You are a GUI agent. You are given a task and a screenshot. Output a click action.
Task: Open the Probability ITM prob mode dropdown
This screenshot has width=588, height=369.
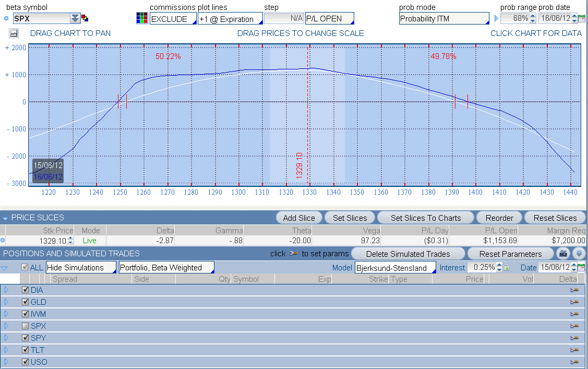pos(444,19)
